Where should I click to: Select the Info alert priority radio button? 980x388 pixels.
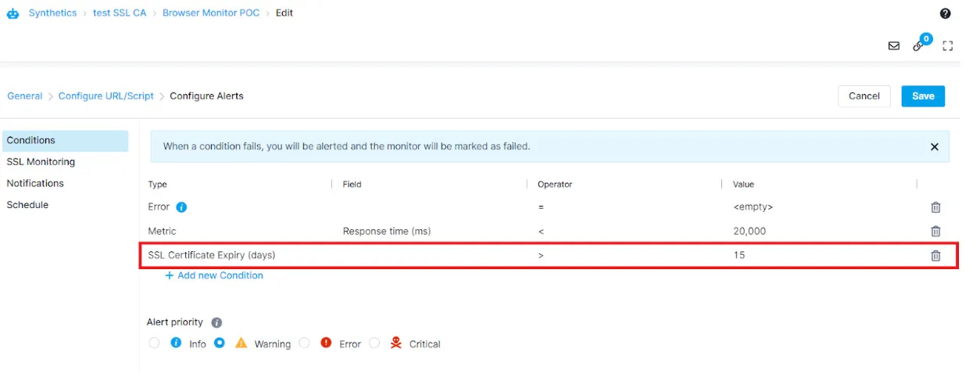154,343
